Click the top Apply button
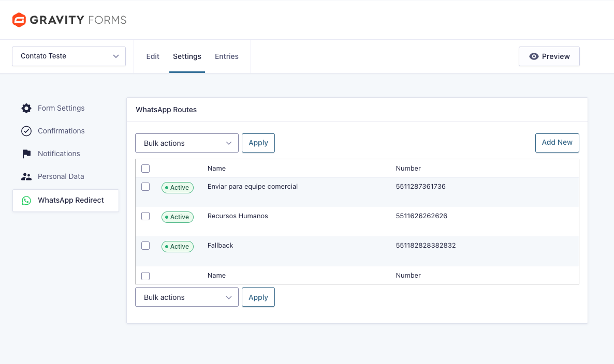 coord(258,143)
